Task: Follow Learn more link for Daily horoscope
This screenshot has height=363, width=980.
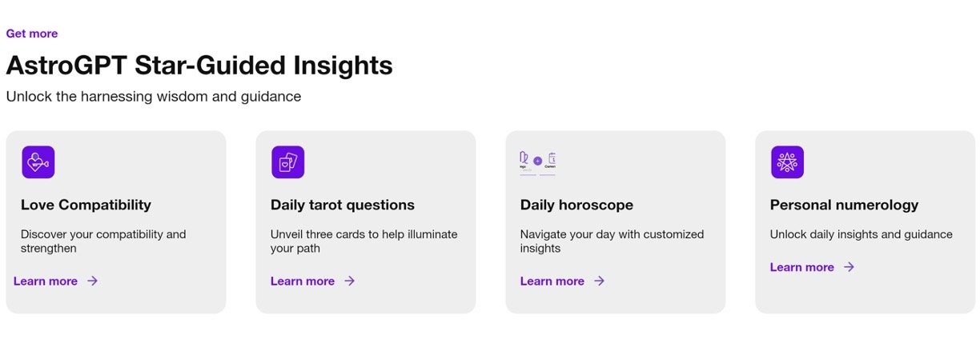Action: coord(552,281)
